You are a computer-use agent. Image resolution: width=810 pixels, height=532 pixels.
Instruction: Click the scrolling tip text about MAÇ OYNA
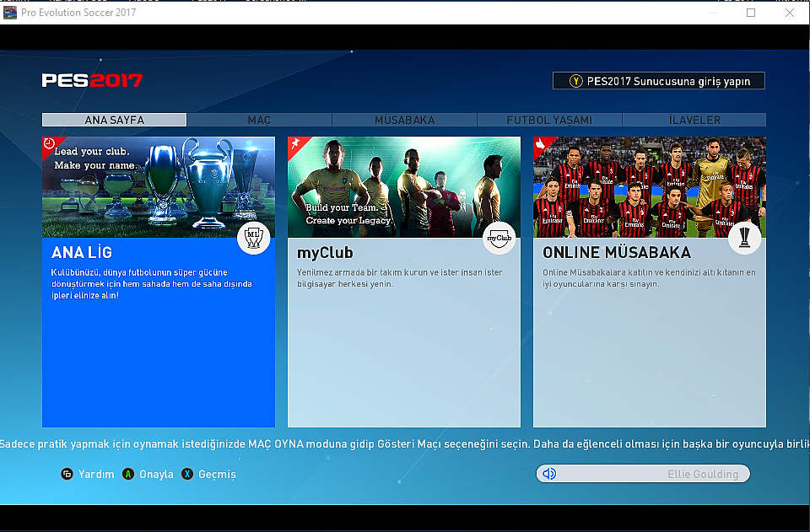405,443
